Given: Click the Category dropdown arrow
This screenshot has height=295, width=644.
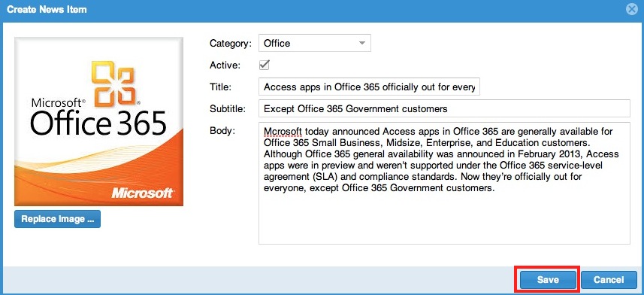Looking at the screenshot, I should point(362,43).
